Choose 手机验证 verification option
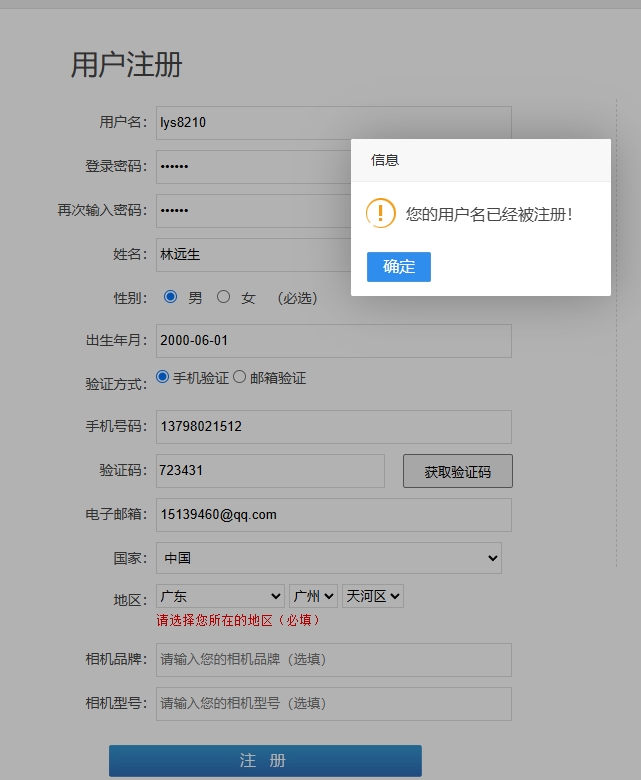This screenshot has height=780, width=641. click(x=163, y=377)
